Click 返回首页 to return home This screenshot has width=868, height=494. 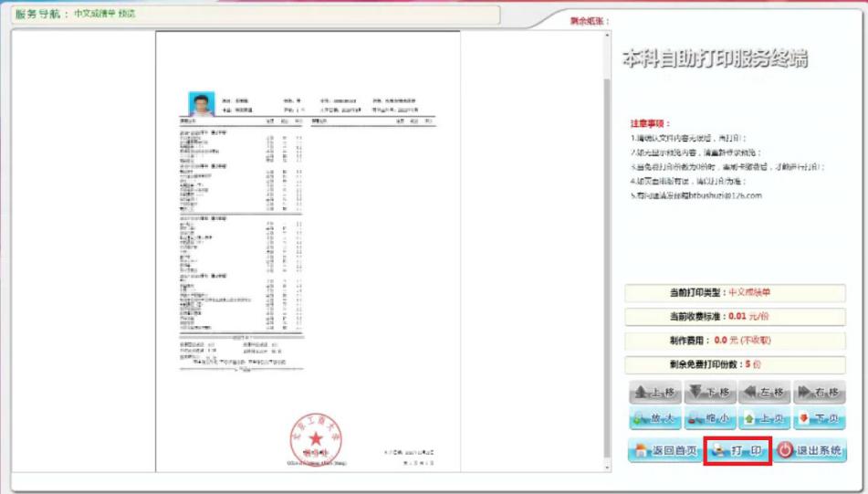[664, 451]
